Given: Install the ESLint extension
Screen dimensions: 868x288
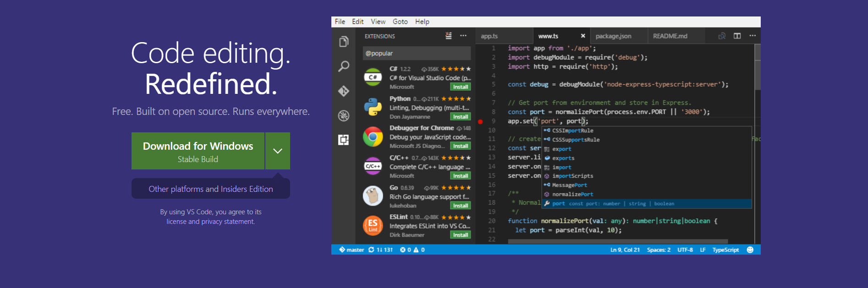Looking at the screenshot, I should 461,235.
